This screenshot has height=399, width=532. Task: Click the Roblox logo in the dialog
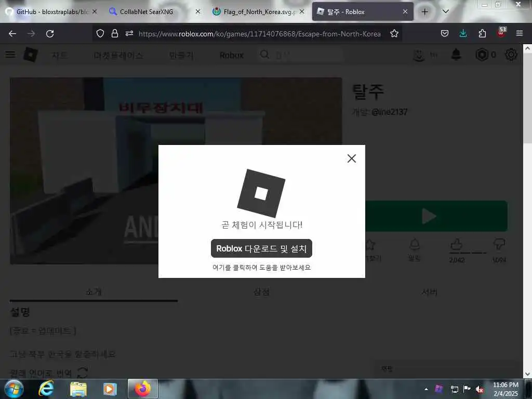(x=261, y=193)
